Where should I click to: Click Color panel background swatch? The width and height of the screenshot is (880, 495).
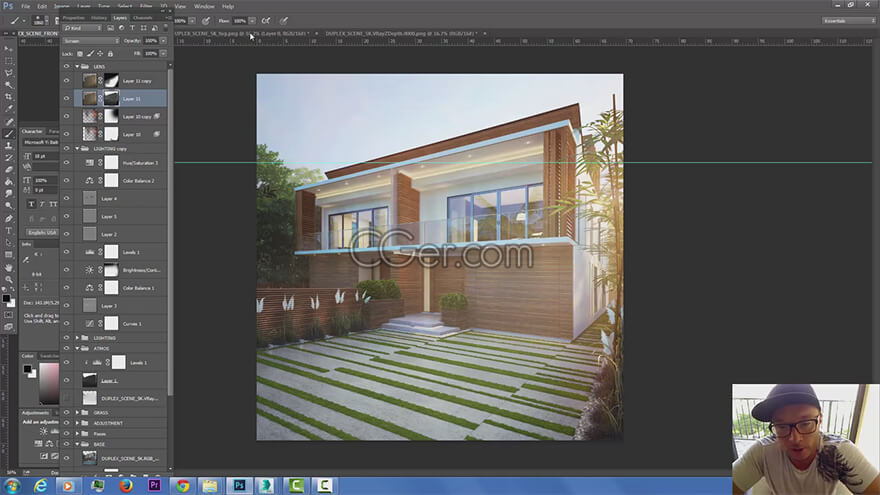tap(32, 373)
